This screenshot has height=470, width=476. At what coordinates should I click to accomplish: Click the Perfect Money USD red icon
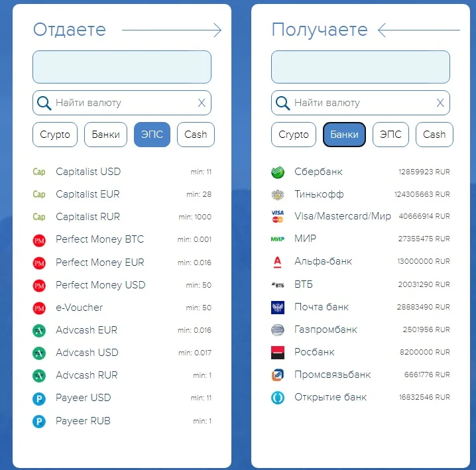click(39, 286)
